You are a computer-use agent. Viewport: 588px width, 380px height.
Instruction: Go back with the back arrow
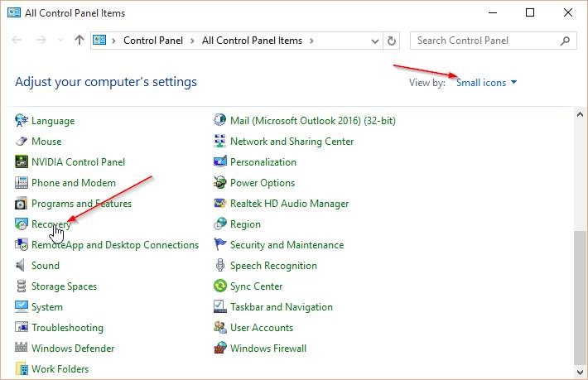tap(17, 40)
